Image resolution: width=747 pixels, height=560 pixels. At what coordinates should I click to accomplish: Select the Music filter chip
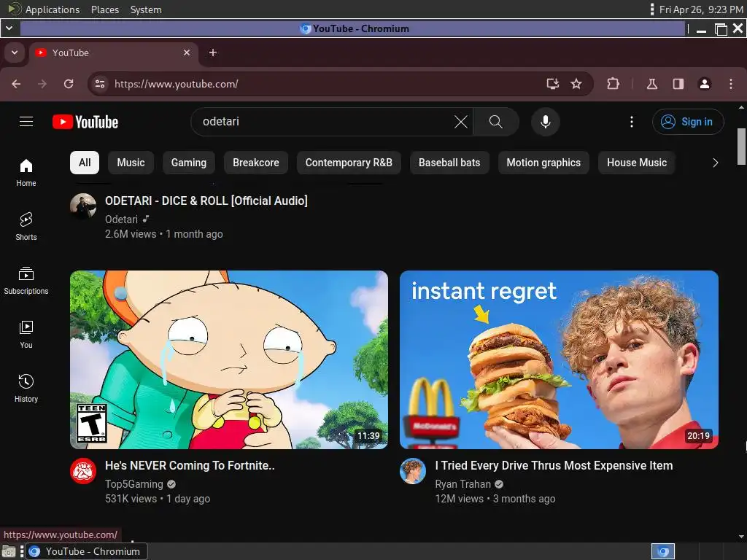(x=131, y=163)
